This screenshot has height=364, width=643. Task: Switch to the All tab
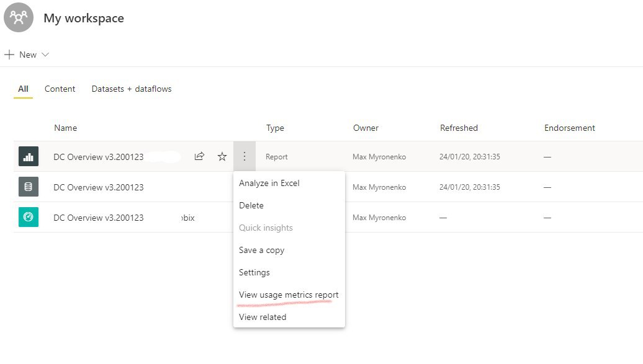click(x=23, y=89)
